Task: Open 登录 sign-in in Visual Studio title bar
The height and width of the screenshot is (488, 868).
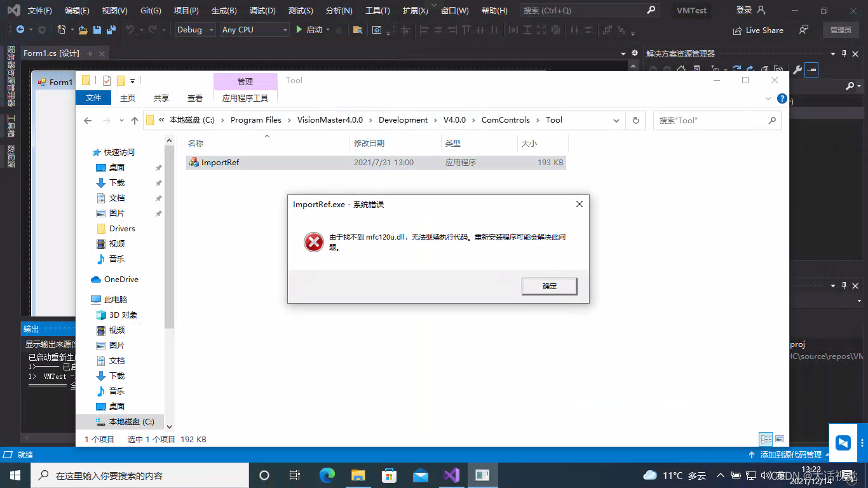Action: pos(751,10)
